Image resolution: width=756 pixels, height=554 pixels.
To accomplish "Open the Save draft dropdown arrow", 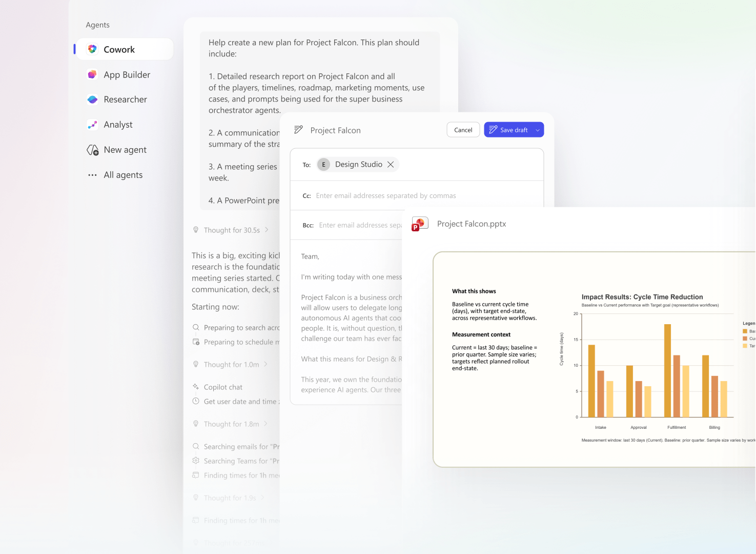I will click(538, 130).
